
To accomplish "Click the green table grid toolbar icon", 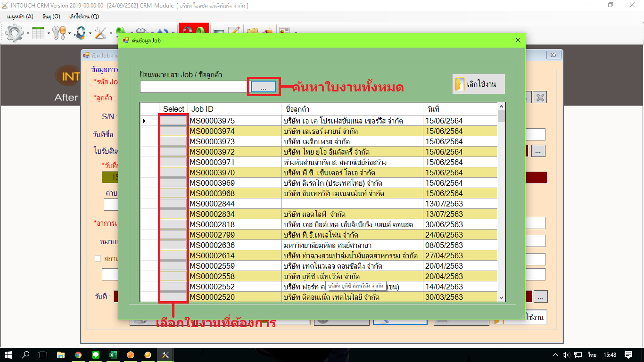I will [x=38, y=33].
